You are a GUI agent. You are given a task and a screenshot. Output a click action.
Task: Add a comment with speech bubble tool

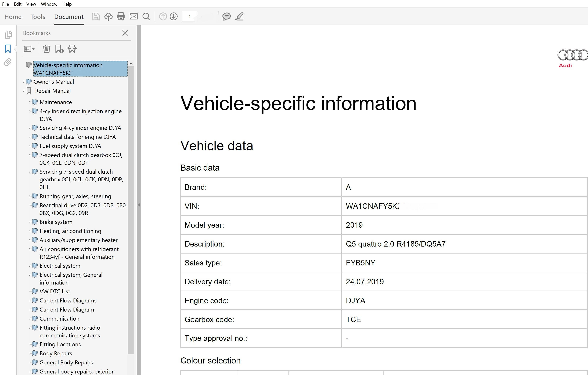(x=226, y=16)
